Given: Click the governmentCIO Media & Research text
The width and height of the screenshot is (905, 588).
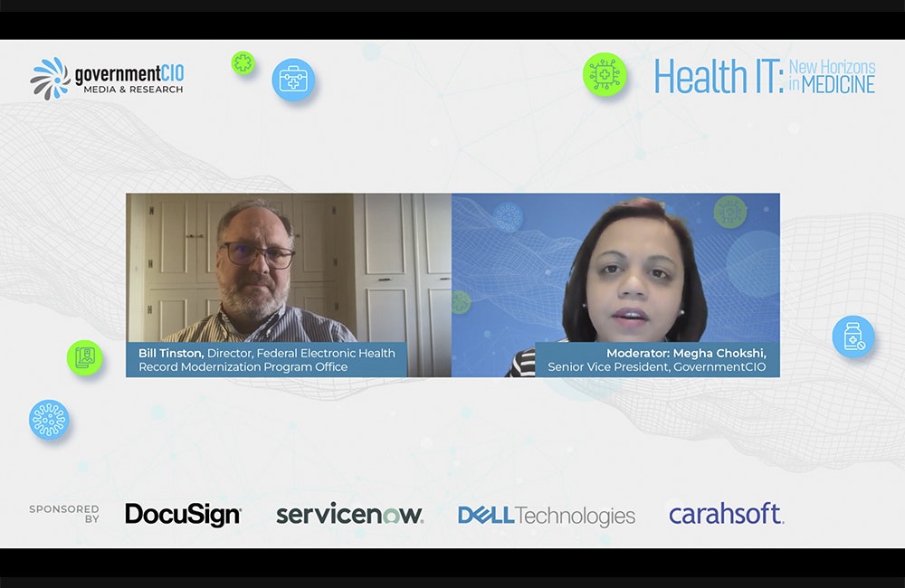Looking at the screenshot, I should (129, 79).
